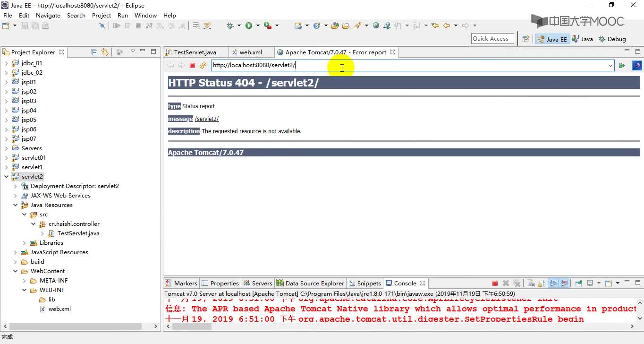Click the Open Web Browser globe icon
The height and width of the screenshot is (344, 644).
tap(376, 26)
